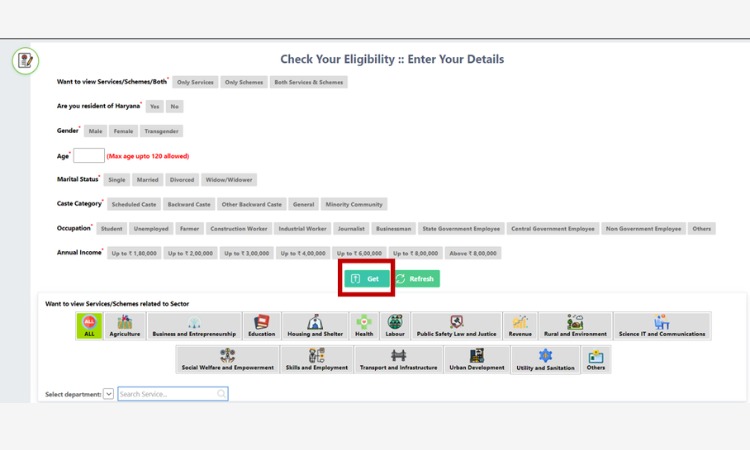The height and width of the screenshot is (450, 750).
Task: Focus the Age input box
Action: [89, 155]
